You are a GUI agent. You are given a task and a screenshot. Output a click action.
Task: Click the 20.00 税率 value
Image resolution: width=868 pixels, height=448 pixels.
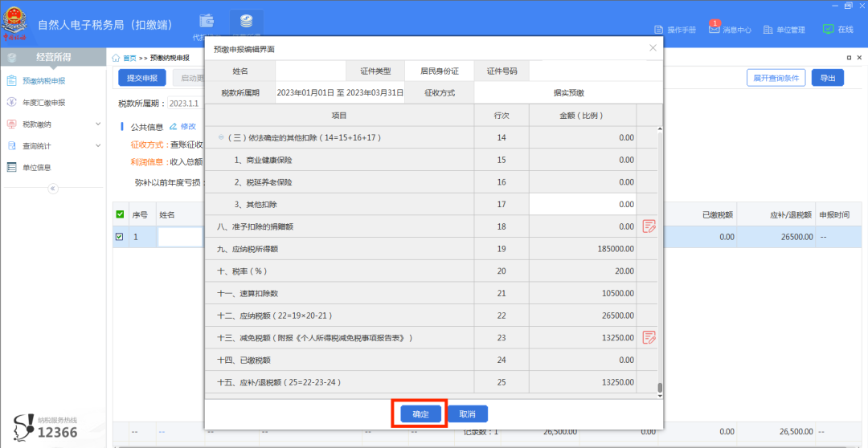(x=625, y=271)
